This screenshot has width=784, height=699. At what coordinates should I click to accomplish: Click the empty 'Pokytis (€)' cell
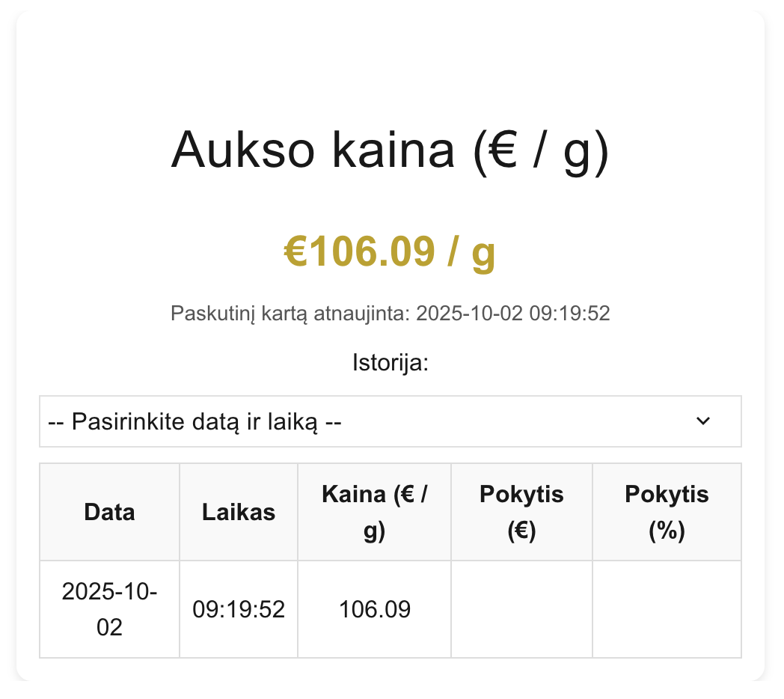click(x=521, y=608)
